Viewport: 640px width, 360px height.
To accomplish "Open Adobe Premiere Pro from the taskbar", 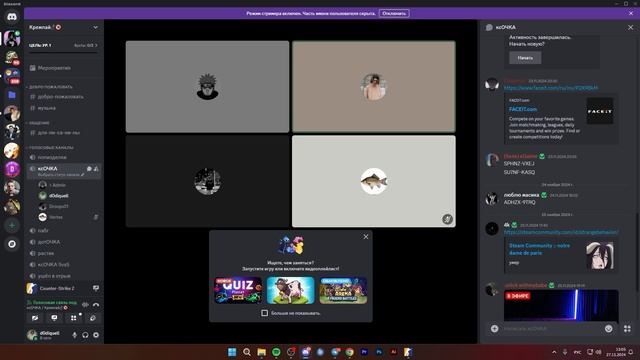I will (x=364, y=352).
